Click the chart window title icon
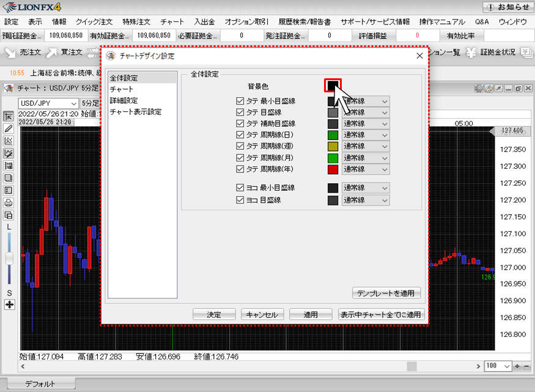This screenshot has width=535, height=392. [9, 88]
